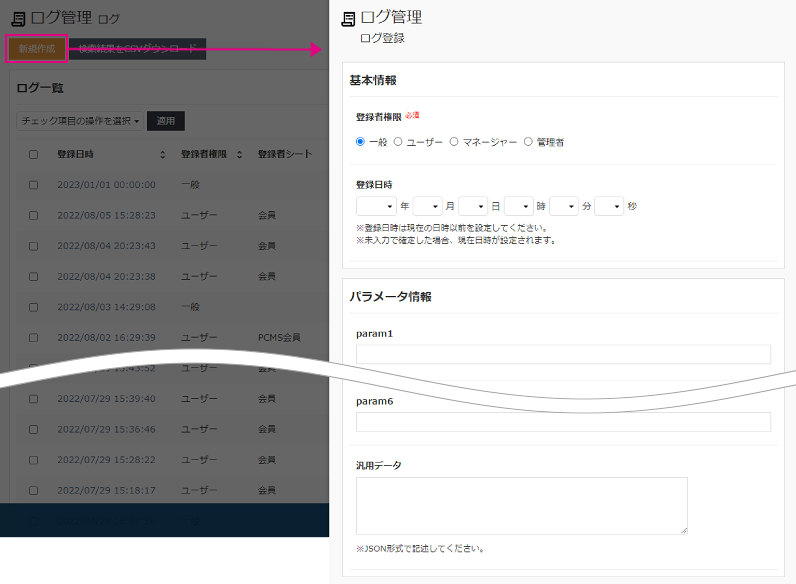Click 検索結果をCSVダウンロード button
796x584 pixels.
(138, 49)
